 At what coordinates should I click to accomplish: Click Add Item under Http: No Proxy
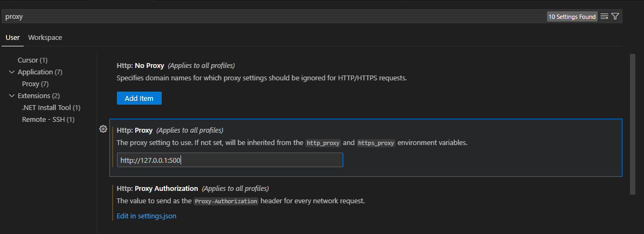[x=139, y=98]
